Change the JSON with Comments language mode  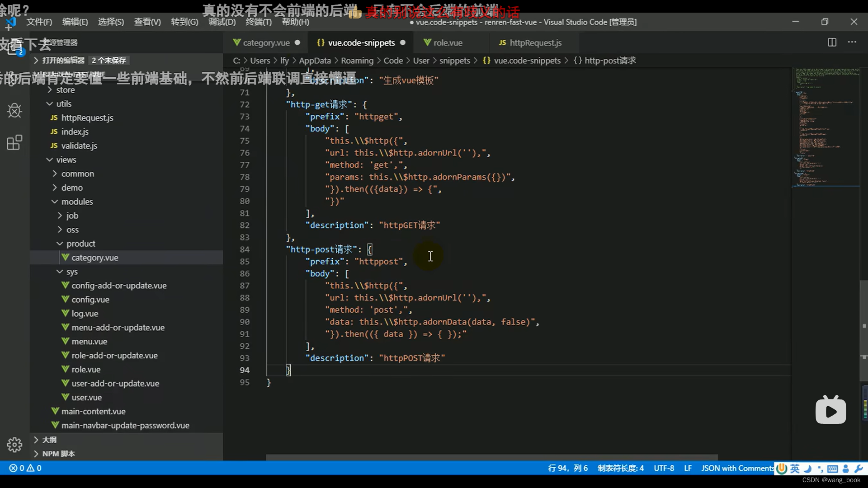coord(737,468)
